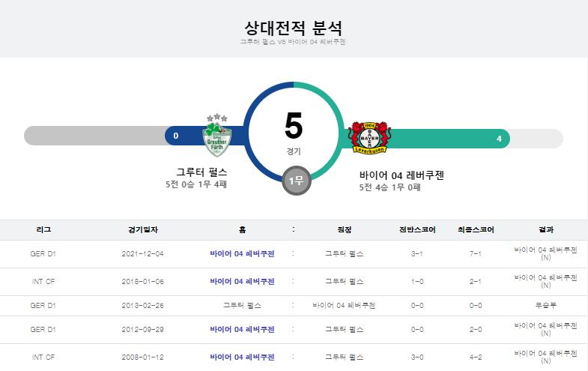Open 바이어 04 레버쿠젠 link in 2012-09-29 row
Viewport: 588px width, 371px height.
coord(242,330)
